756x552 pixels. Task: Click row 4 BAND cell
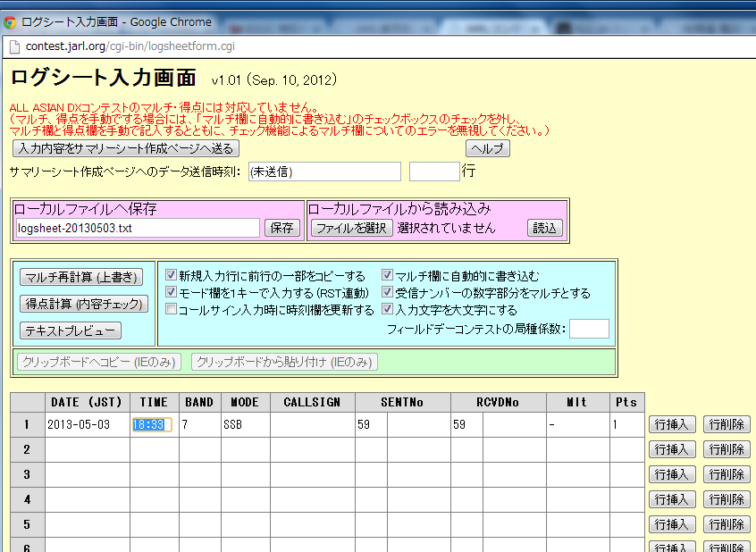(200, 500)
